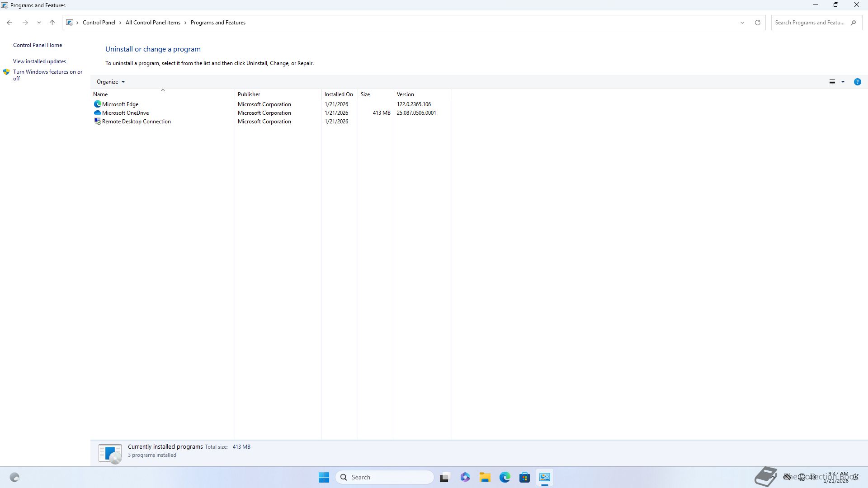
Task: Select Remote Desktop Connection icon entry
Action: coord(97,122)
